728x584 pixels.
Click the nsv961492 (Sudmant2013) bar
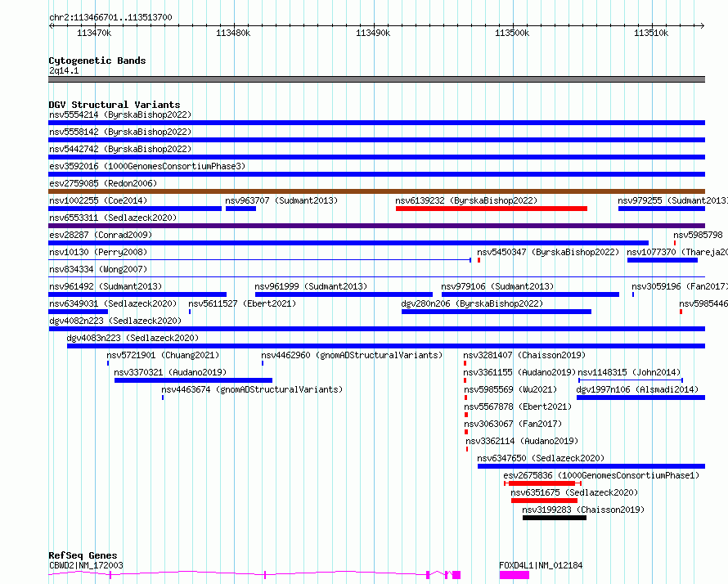[x=137, y=294]
